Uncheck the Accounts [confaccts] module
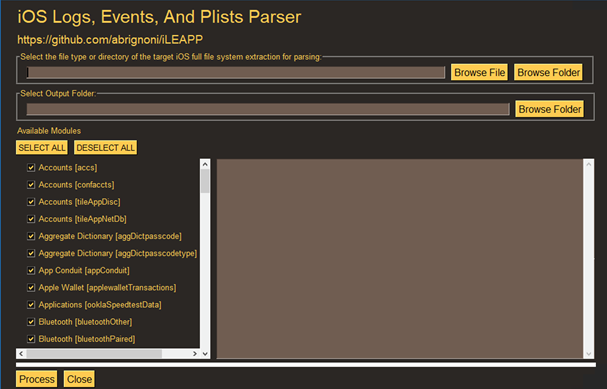Image resolution: width=607 pixels, height=389 pixels. 31,185
